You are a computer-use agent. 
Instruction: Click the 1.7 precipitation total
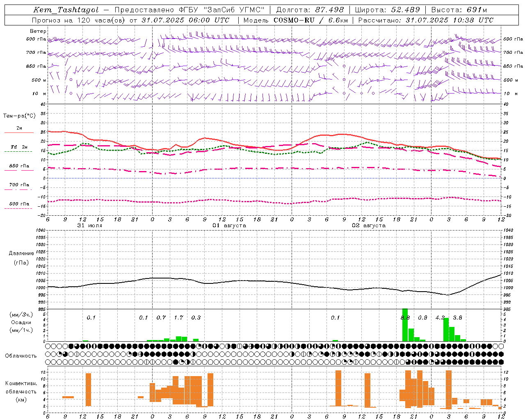179,318
